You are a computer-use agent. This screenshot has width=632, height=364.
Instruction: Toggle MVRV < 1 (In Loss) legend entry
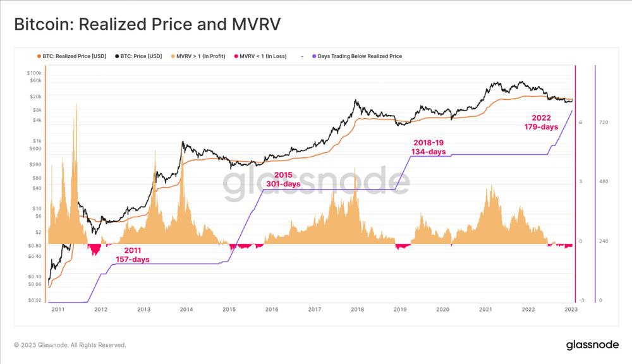(x=260, y=56)
